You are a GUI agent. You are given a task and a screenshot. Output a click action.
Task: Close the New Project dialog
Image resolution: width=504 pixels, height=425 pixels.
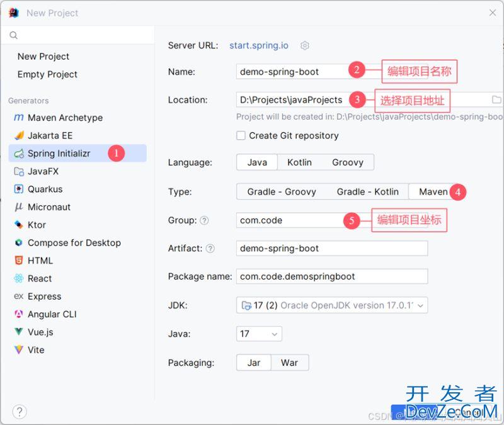point(493,13)
